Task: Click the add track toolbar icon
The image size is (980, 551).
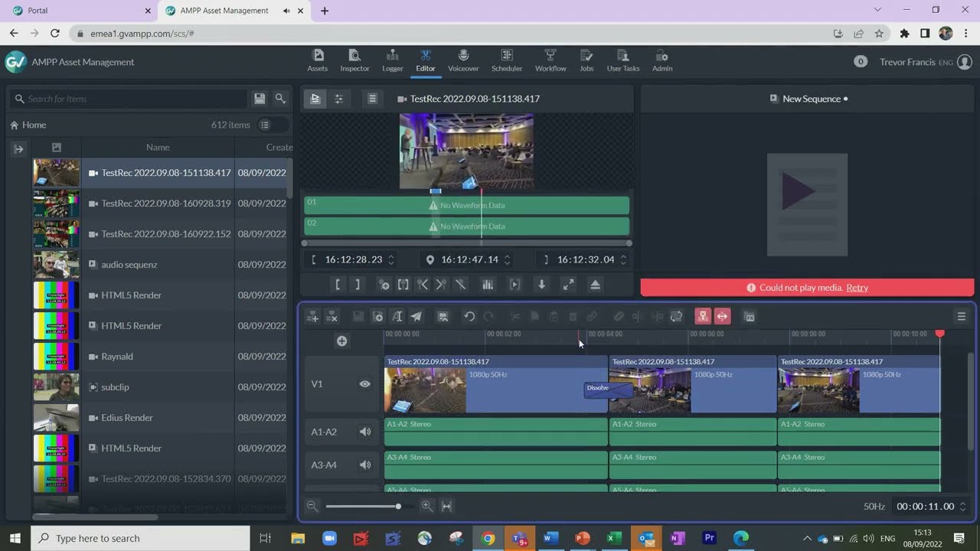Action: tap(312, 316)
